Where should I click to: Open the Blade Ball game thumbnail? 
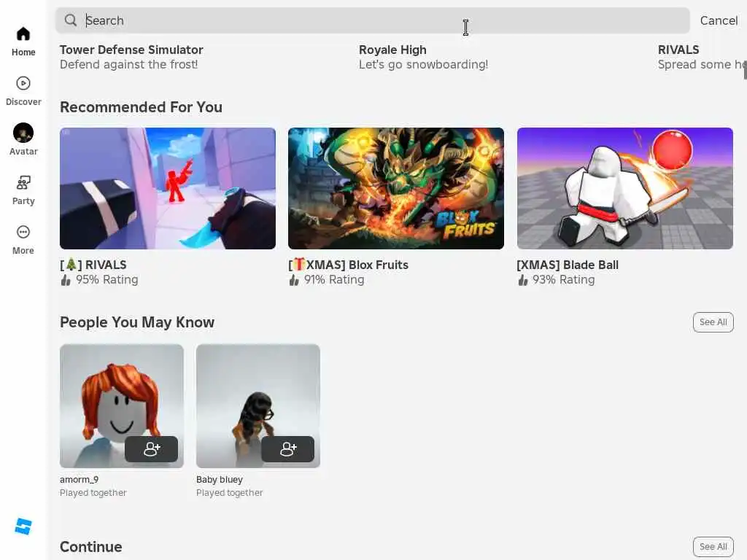[624, 188]
